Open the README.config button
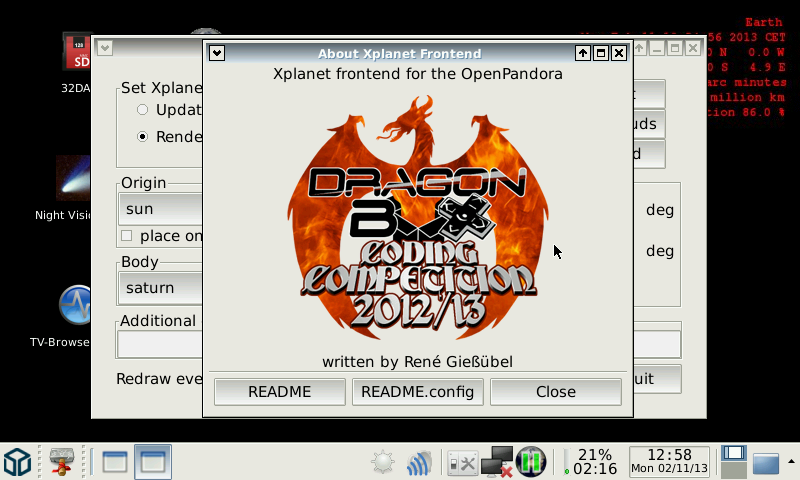 pos(418,392)
